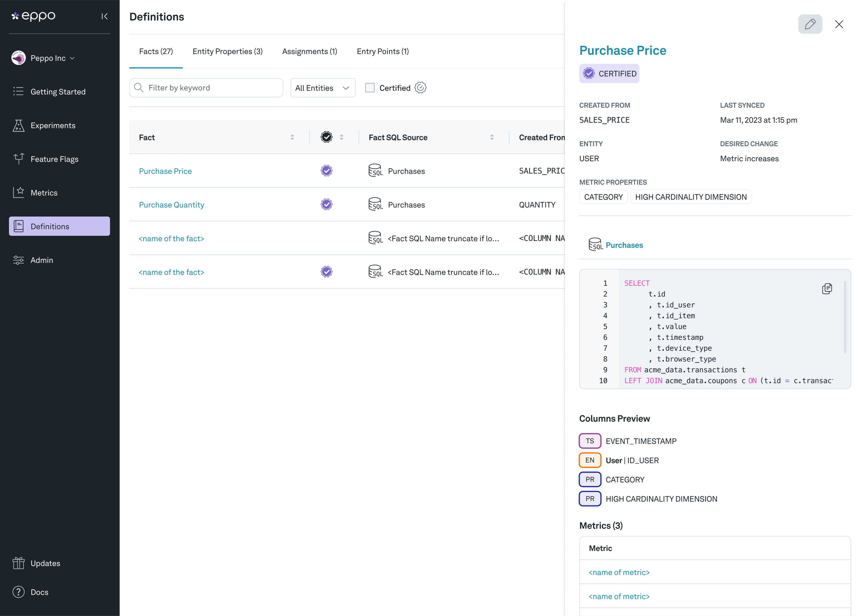Screen dimensions: 863x616
Task: Collapse the sidebar with arrow icon
Action: (x=104, y=16)
